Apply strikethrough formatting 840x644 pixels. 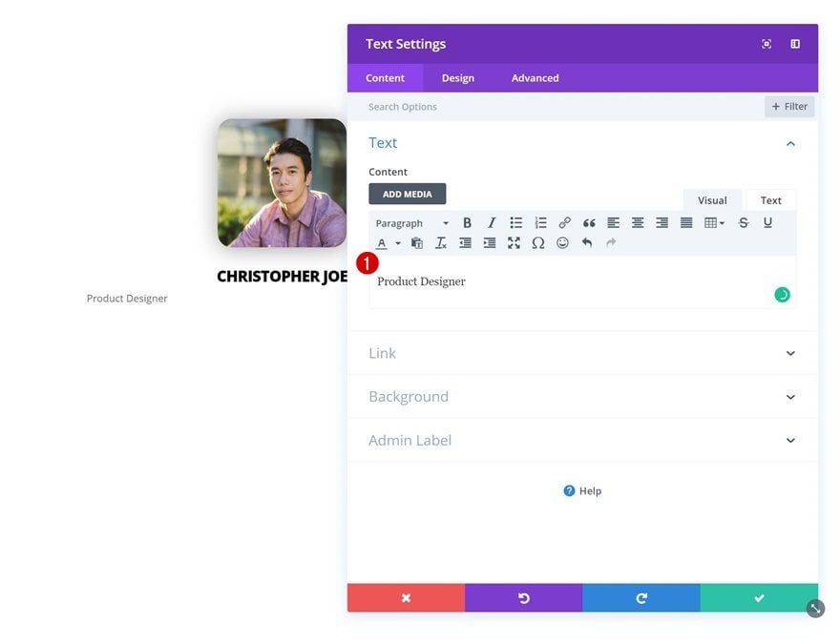(743, 222)
